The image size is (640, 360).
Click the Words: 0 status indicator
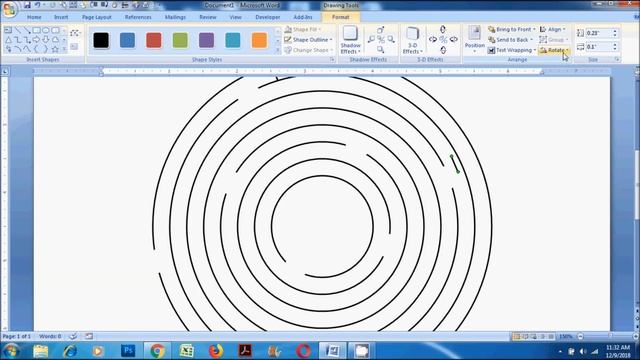point(50,336)
